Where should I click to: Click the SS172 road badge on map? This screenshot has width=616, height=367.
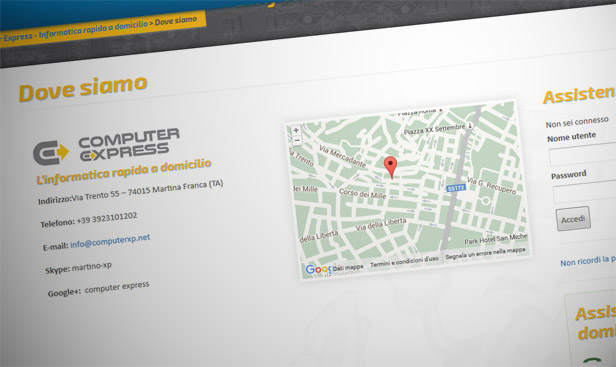click(456, 188)
